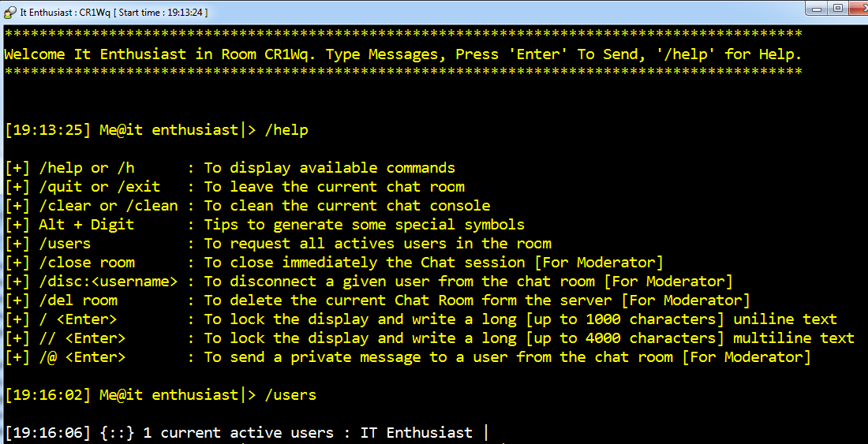Click the '/help' command typed at 19:13:25
Viewport: 868px width, 444px height.
286,130
